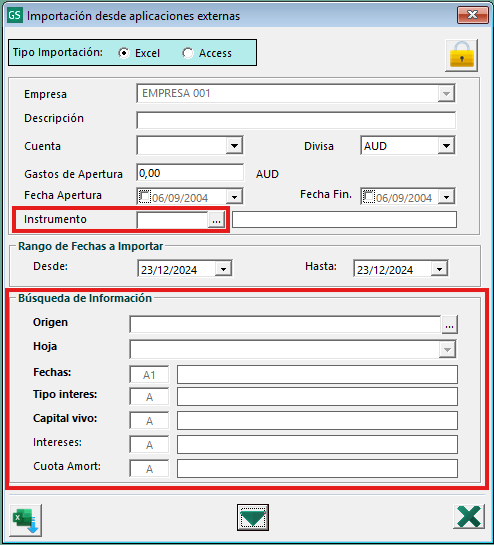The height and width of the screenshot is (545, 494).
Task: Expand the Hoja sheet dropdown
Action: [x=447, y=349]
